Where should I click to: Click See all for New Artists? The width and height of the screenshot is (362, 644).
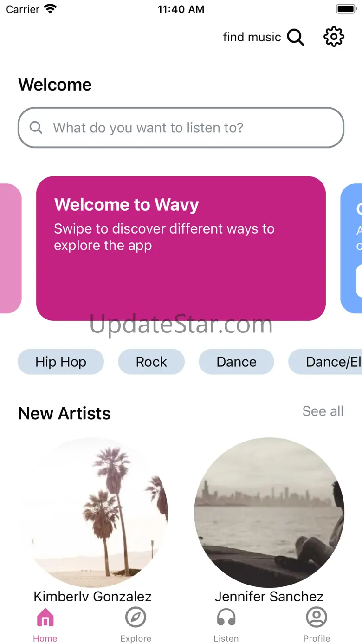[x=323, y=411]
